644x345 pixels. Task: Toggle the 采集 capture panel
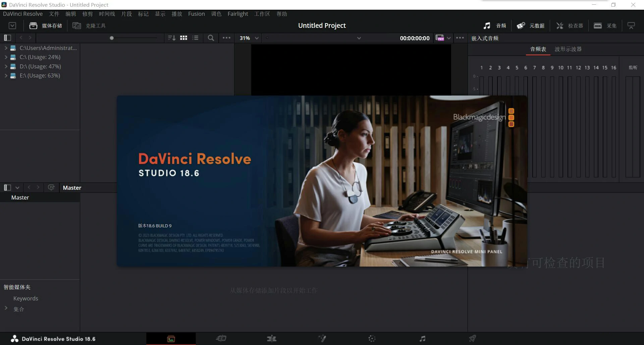[x=605, y=25]
